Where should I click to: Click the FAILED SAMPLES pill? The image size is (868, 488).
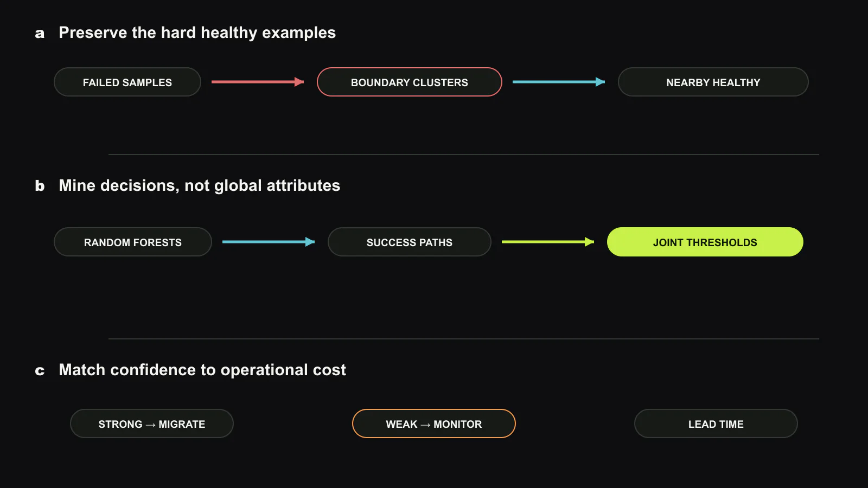point(127,82)
